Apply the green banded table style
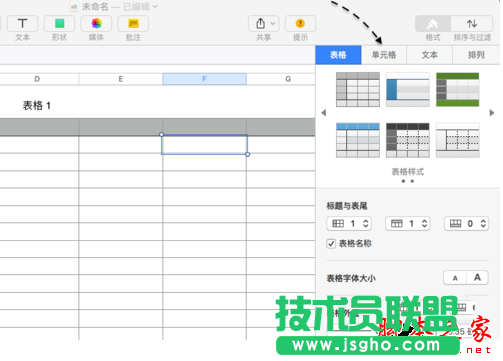503x361 pixels. click(458, 90)
